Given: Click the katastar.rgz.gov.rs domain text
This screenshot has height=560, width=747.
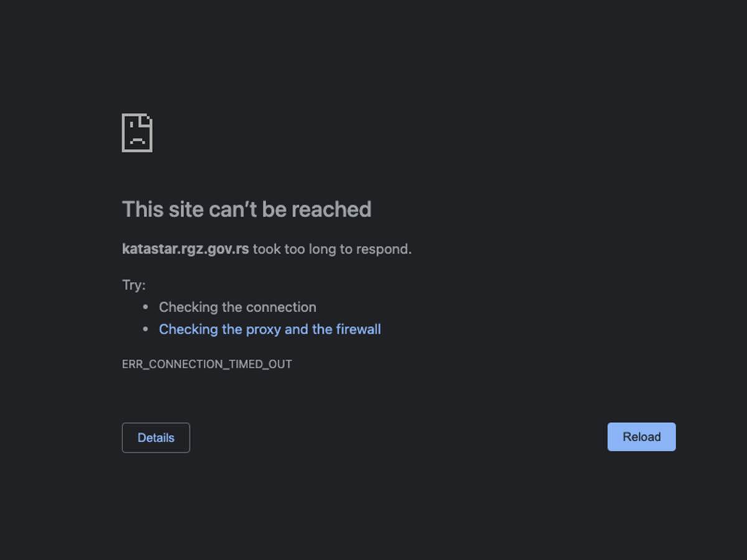Looking at the screenshot, I should [x=186, y=249].
